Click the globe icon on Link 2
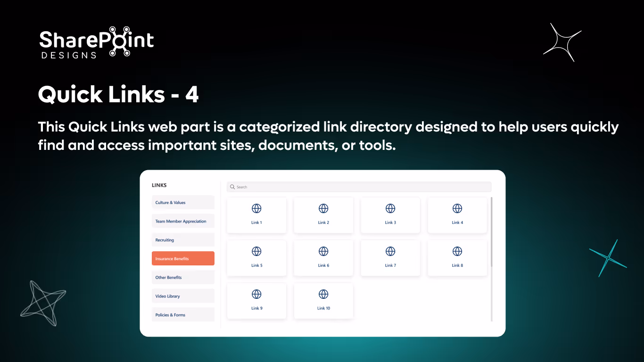 [x=323, y=208]
